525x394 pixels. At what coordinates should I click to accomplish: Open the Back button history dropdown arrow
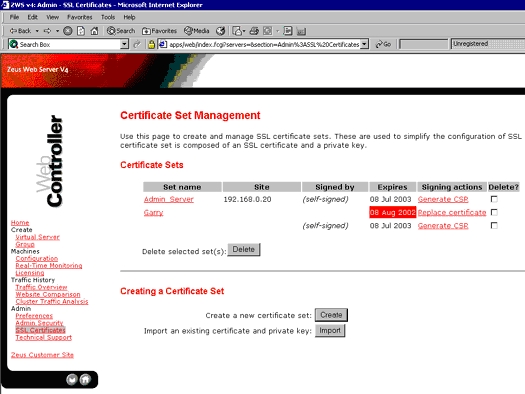coord(37,31)
